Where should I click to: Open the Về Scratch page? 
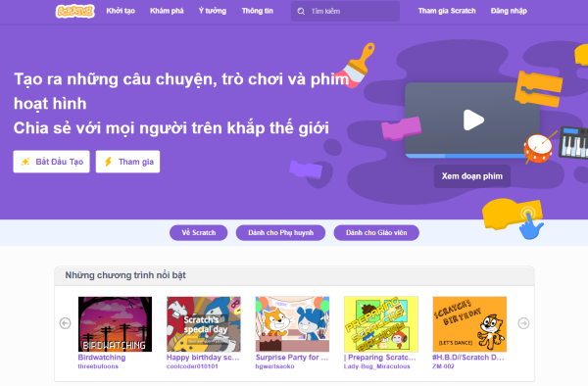click(198, 233)
